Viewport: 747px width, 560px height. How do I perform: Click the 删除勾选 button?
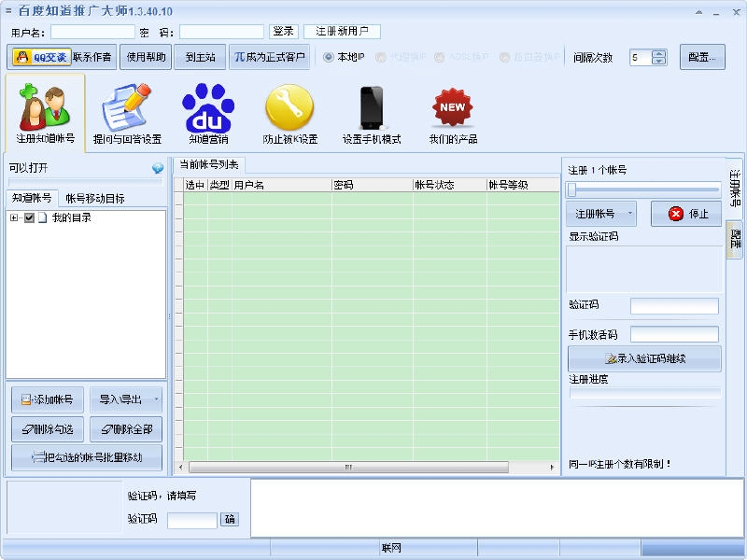point(48,429)
